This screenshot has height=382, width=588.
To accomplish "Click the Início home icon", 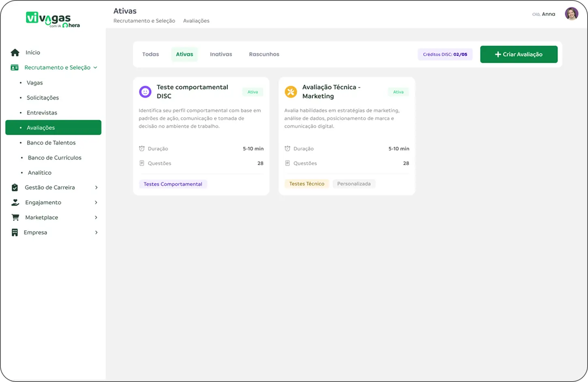I will pos(15,52).
